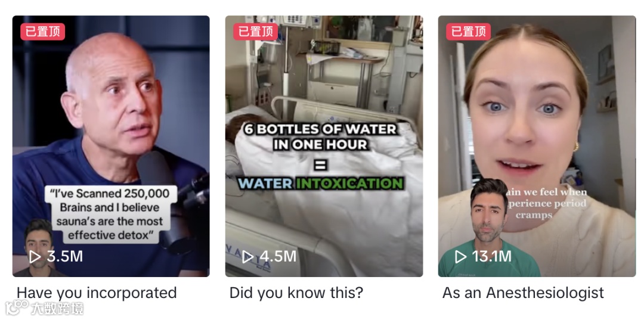Click the play icon on the 13.1M video

(x=460, y=257)
